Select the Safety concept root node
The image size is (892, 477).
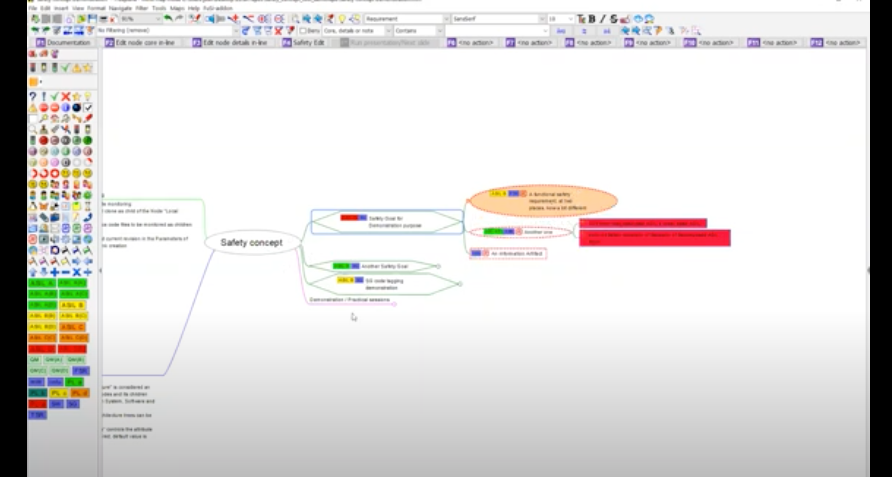(x=252, y=242)
